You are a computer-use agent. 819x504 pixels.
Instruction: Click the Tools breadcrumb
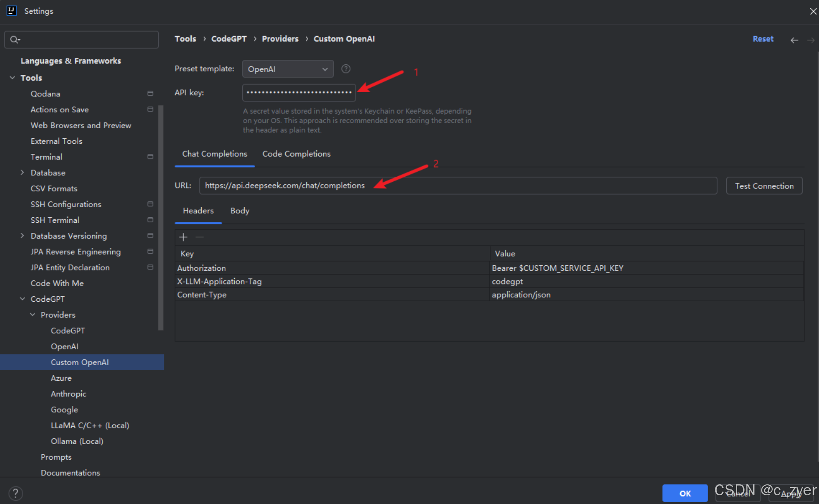[x=185, y=39]
